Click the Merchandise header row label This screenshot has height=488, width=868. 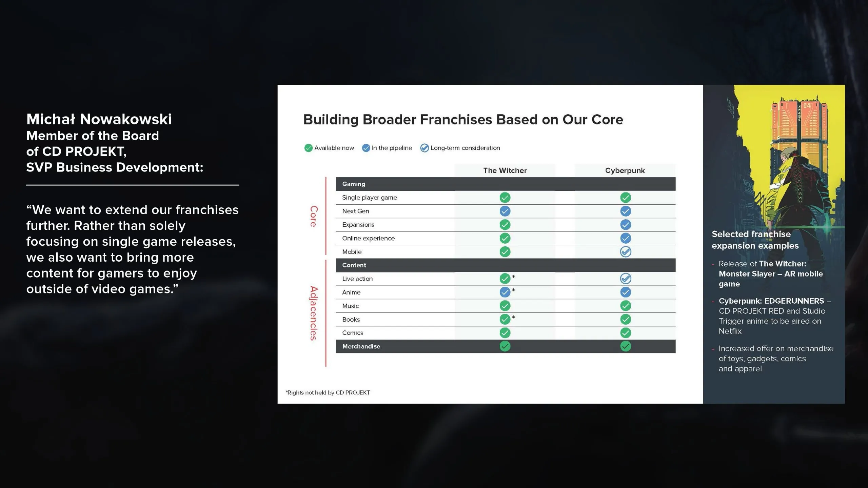[x=361, y=346]
